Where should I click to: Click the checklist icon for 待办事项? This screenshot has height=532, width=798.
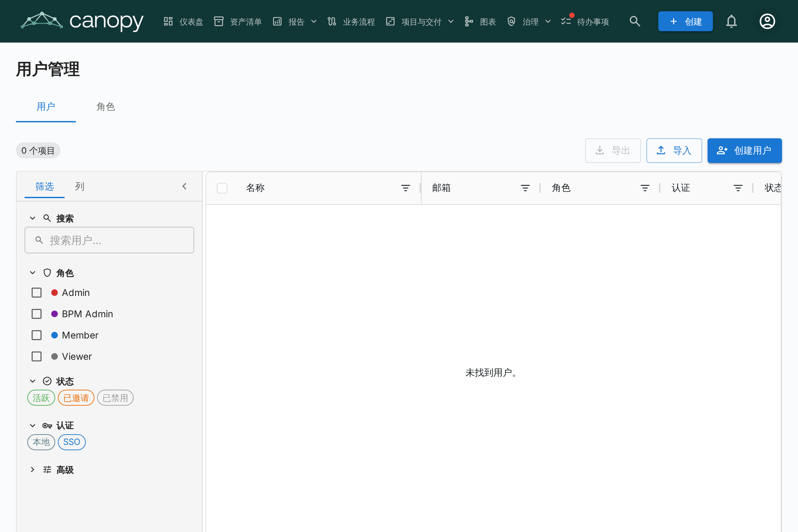click(x=566, y=21)
